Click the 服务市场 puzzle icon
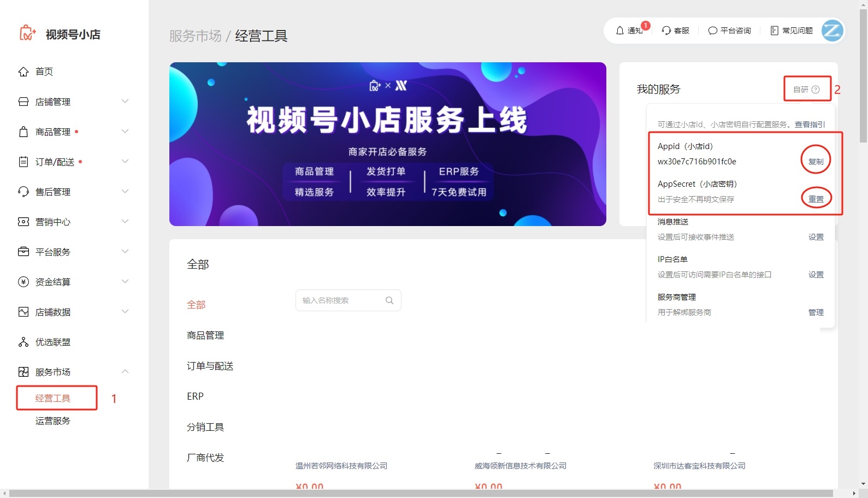The image size is (868, 498). pos(23,372)
